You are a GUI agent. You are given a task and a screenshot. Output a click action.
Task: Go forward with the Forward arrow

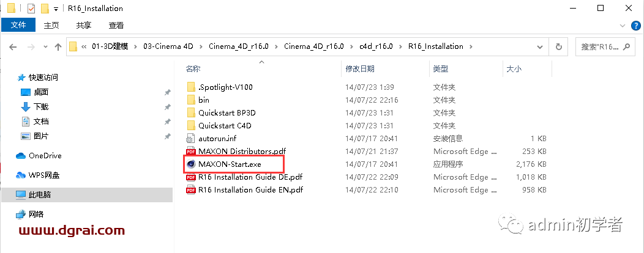pyautogui.click(x=31, y=46)
